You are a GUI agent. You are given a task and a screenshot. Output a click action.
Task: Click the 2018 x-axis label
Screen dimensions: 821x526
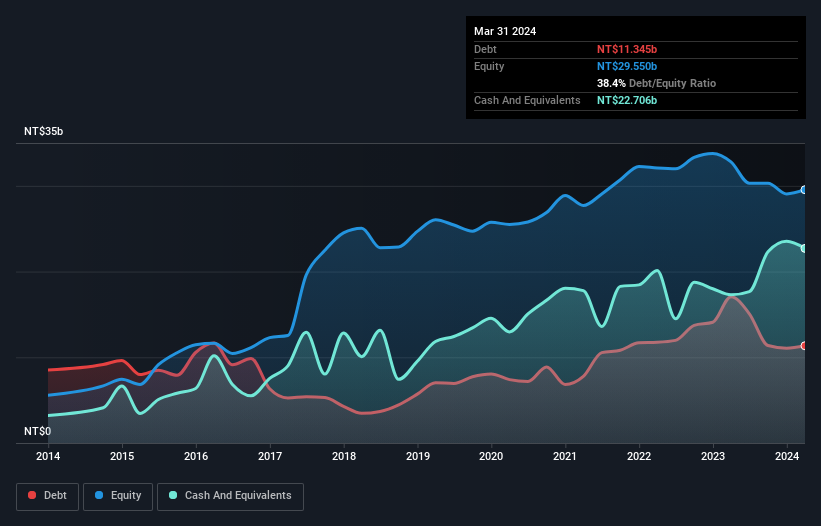(344, 456)
